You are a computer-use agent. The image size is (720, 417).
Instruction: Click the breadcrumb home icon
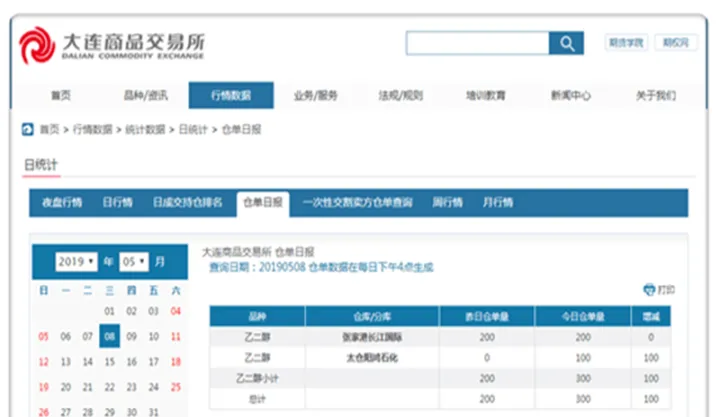[x=28, y=130]
